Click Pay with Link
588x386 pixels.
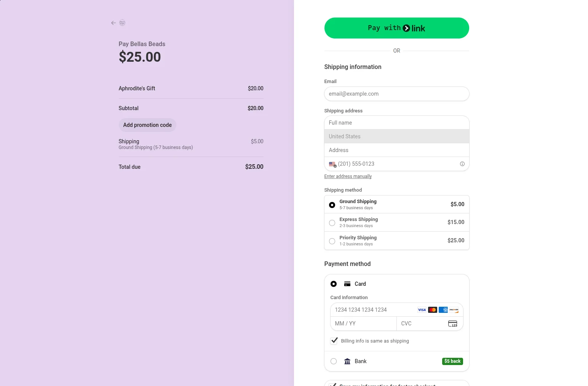(x=396, y=28)
